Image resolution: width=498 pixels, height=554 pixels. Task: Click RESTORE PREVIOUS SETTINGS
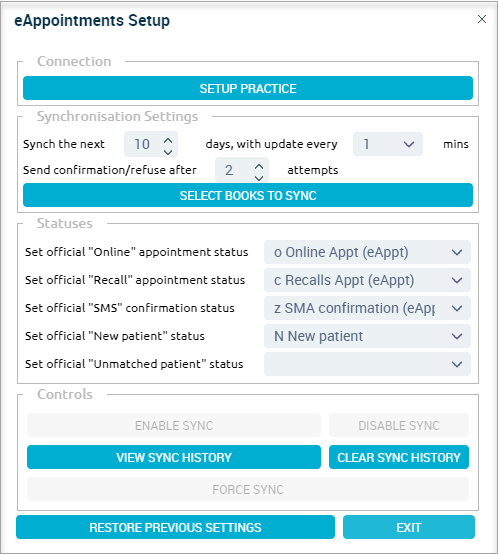(x=176, y=527)
